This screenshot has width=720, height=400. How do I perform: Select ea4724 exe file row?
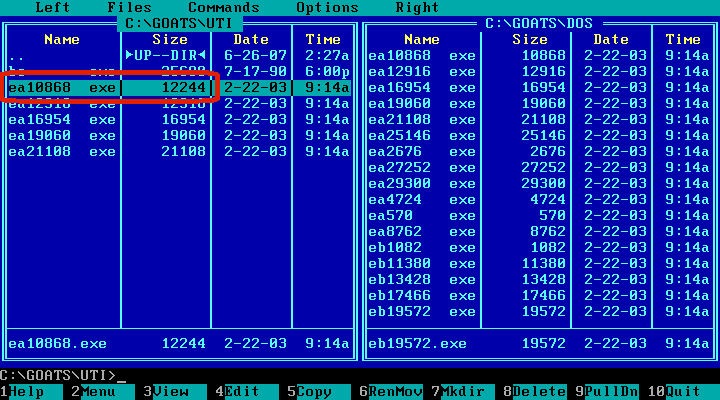[539, 200]
